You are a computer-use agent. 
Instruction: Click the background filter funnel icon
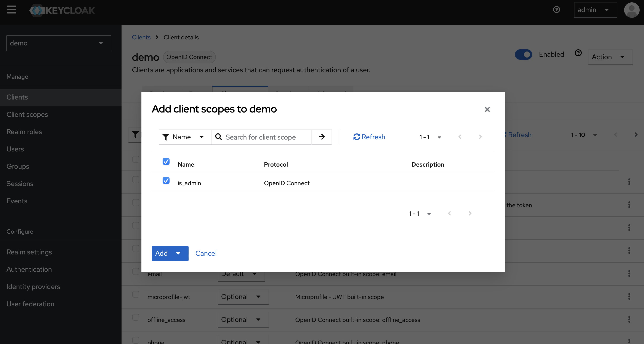coord(135,135)
